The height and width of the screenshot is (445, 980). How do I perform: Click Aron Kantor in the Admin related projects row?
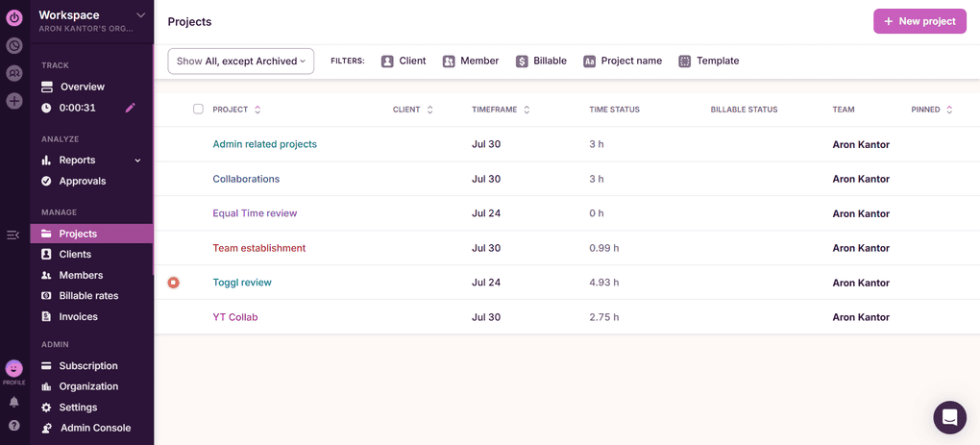(861, 144)
